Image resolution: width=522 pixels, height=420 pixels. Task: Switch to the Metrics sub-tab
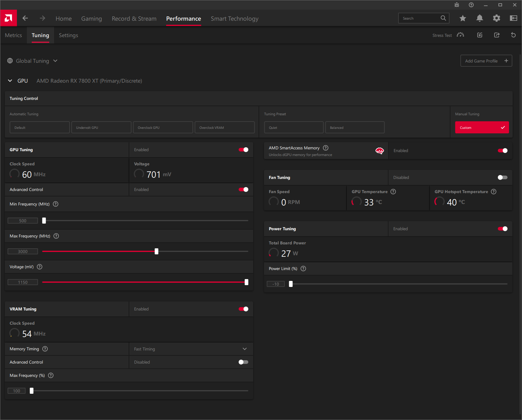[x=13, y=35]
